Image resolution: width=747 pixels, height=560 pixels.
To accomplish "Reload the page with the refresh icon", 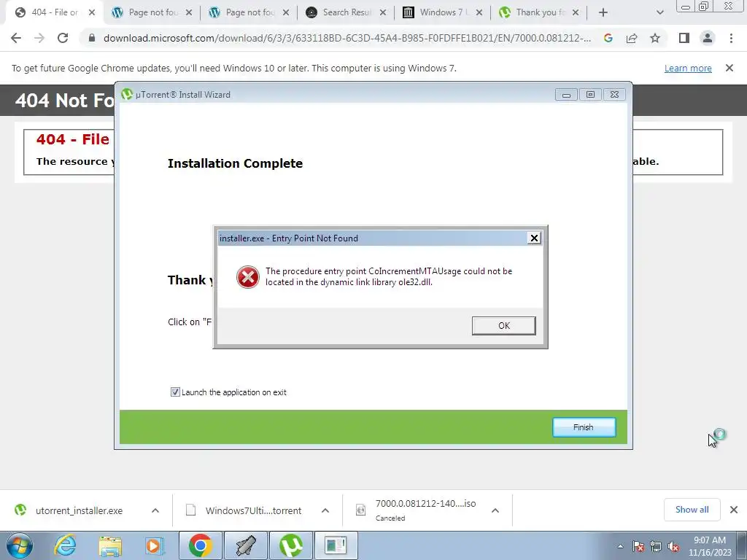I will tap(63, 38).
